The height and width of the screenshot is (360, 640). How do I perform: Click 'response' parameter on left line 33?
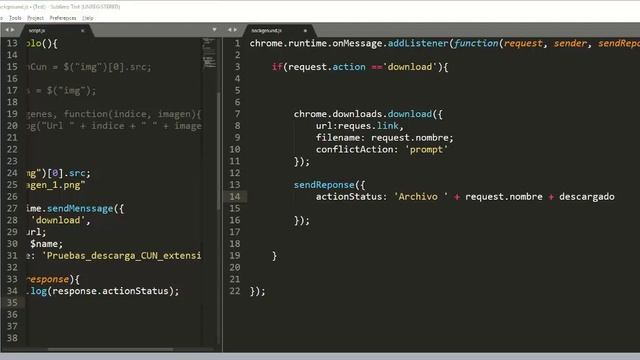point(48,280)
